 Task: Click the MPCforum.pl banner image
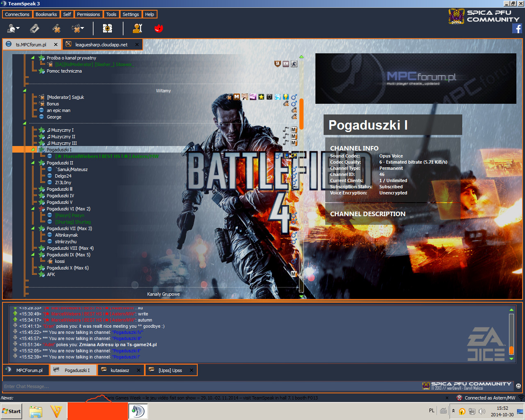pyautogui.click(x=416, y=78)
